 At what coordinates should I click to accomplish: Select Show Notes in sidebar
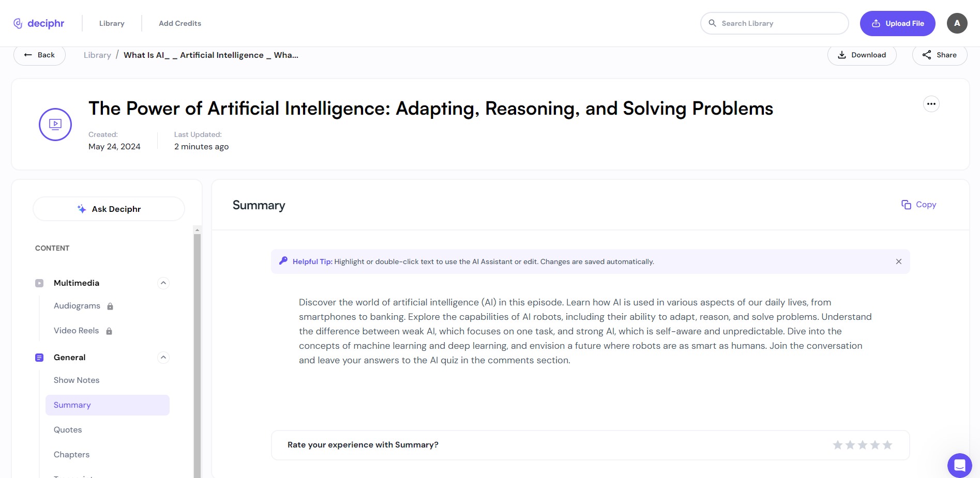77,380
